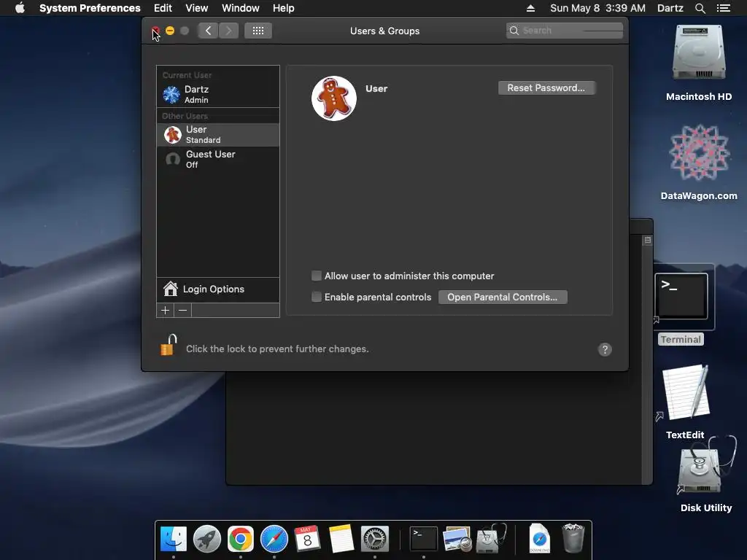
Task: Open the Help menu
Action: click(284, 8)
